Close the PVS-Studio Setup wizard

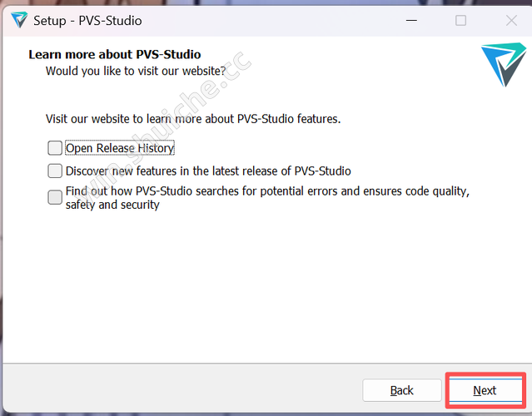[511, 20]
